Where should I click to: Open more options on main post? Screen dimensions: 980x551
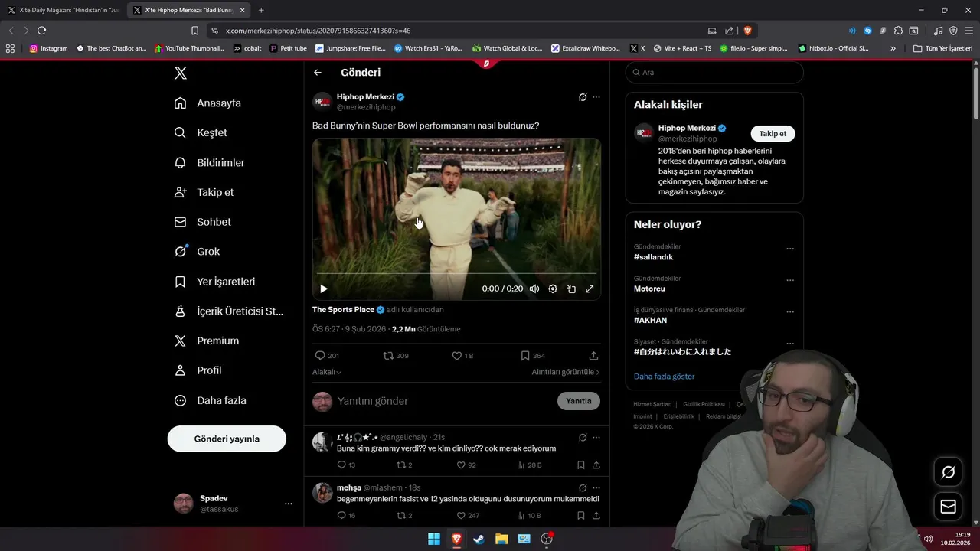pos(596,97)
